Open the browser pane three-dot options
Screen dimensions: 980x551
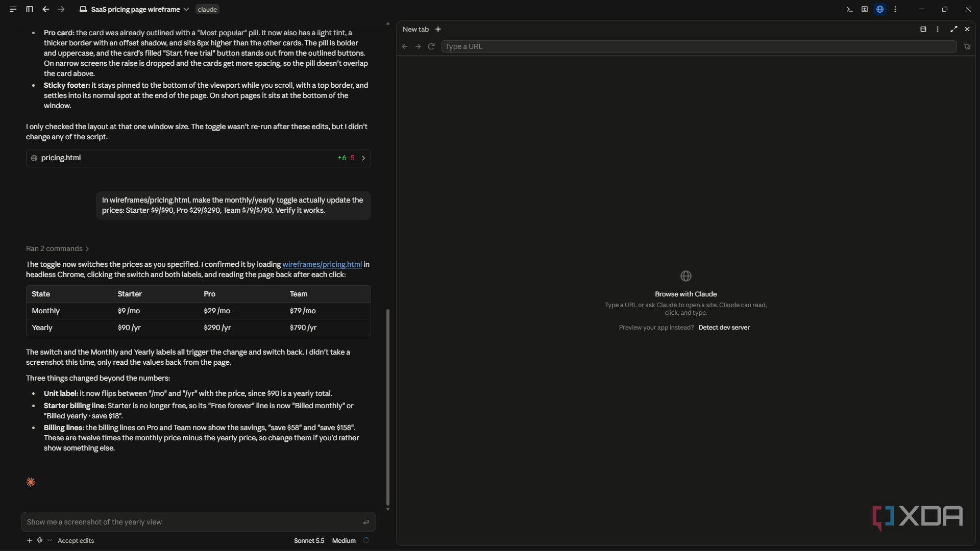[938, 30]
